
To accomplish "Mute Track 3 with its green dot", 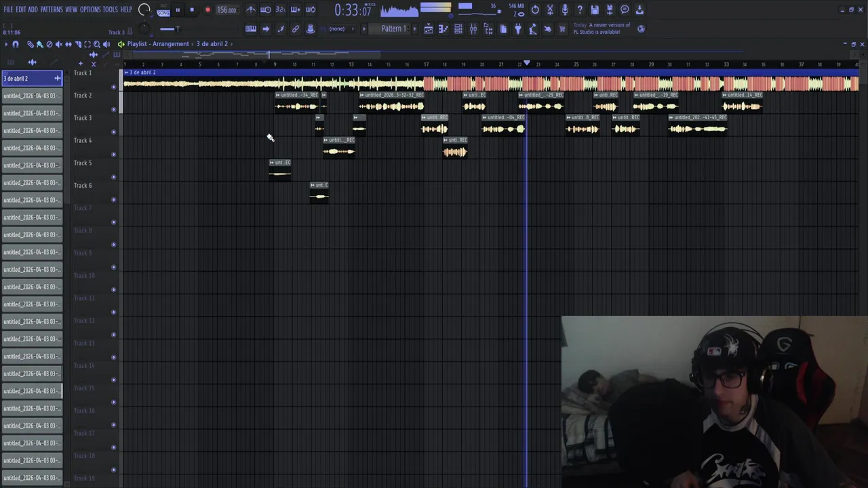I will tap(114, 132).
